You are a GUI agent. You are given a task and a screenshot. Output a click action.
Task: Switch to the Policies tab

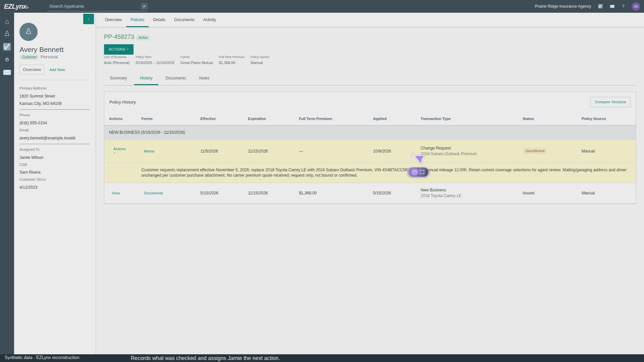tap(138, 20)
